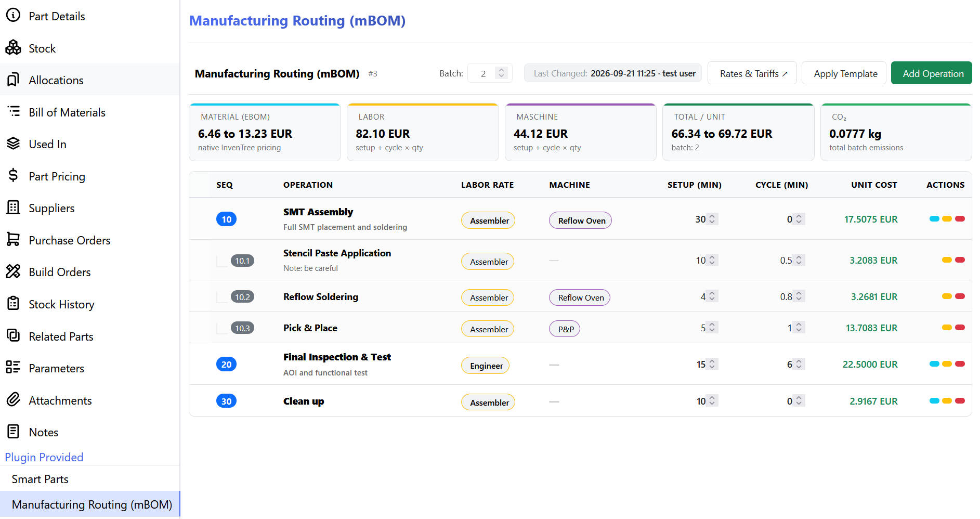Image resolution: width=980 pixels, height=519 pixels.
Task: Click the setup minutes stepper for Clean up
Action: [712, 401]
